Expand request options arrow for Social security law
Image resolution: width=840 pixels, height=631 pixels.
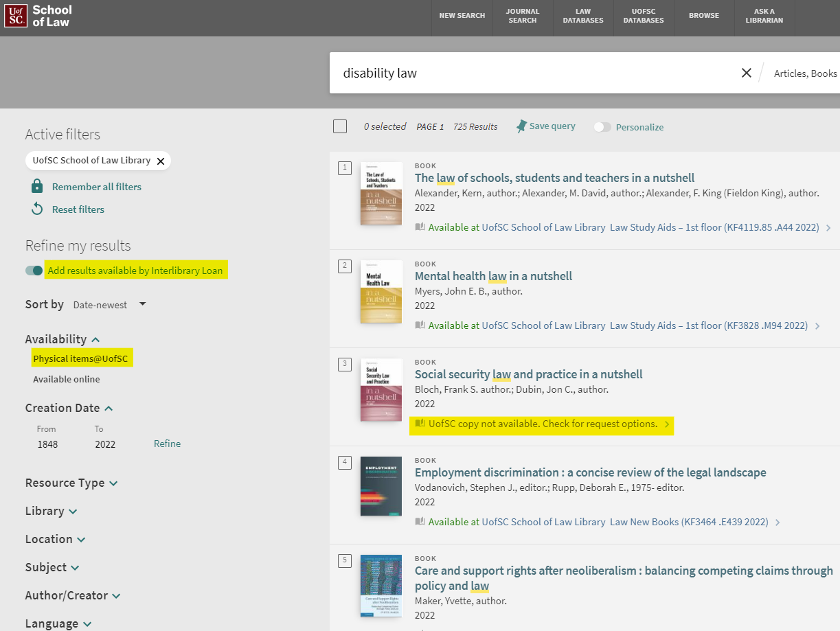point(666,424)
